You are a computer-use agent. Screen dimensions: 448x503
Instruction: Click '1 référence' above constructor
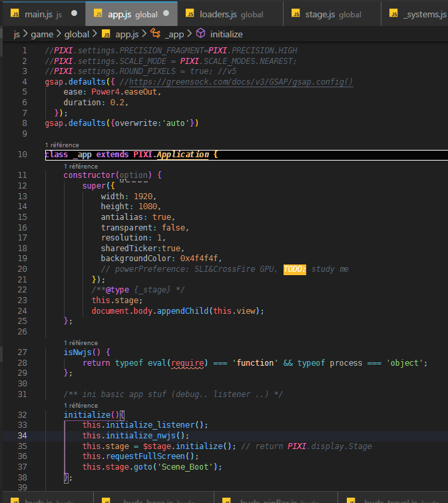coord(81,166)
